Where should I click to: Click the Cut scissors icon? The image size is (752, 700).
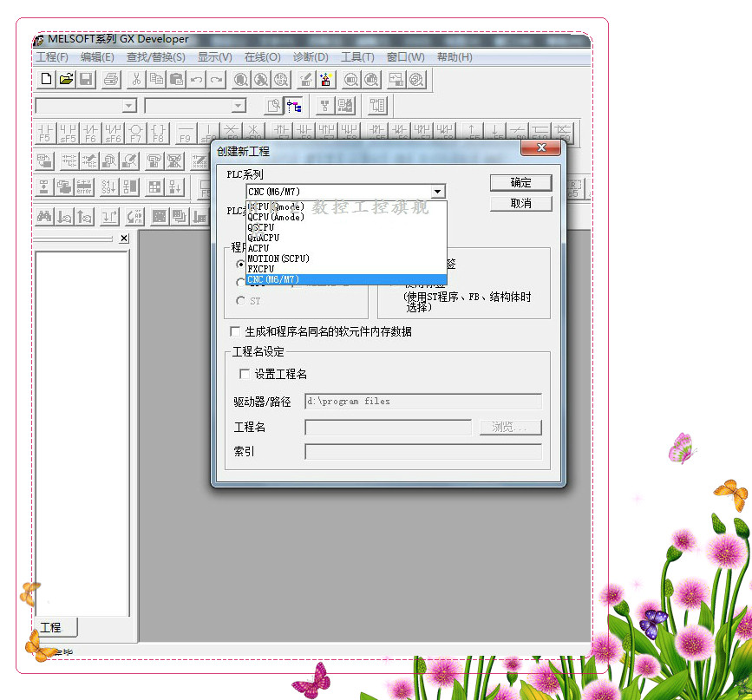point(137,79)
